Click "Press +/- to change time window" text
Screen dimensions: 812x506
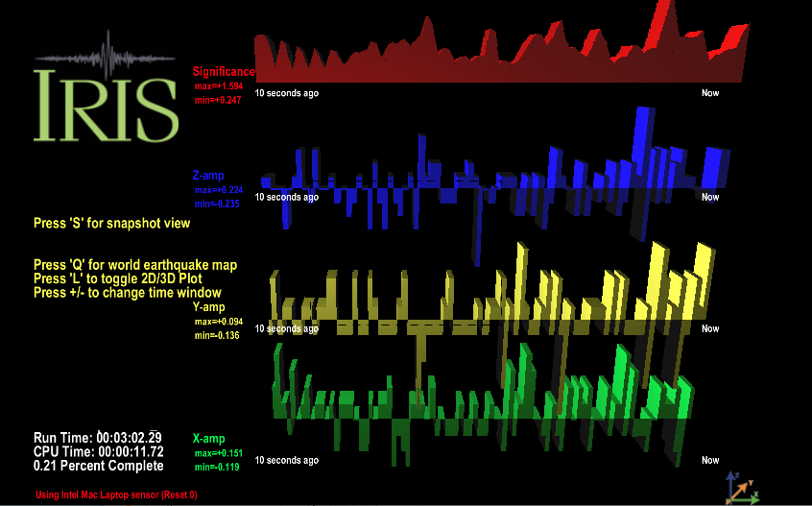[128, 293]
